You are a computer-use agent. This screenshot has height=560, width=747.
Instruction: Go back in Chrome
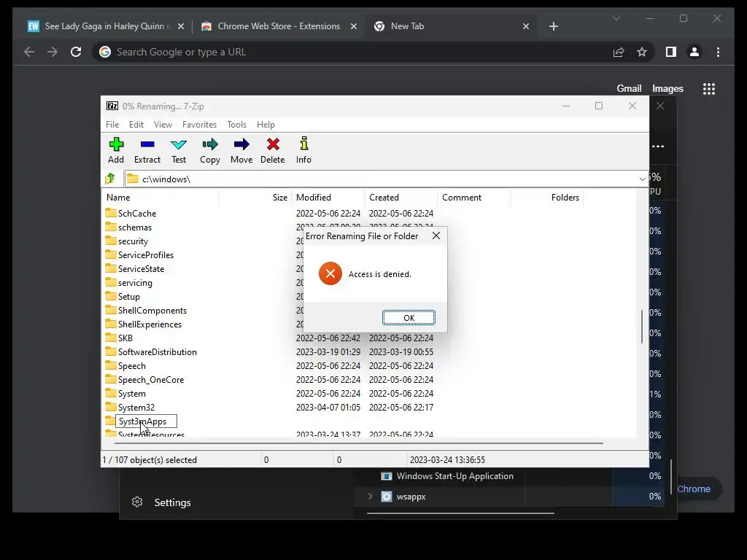pos(29,52)
